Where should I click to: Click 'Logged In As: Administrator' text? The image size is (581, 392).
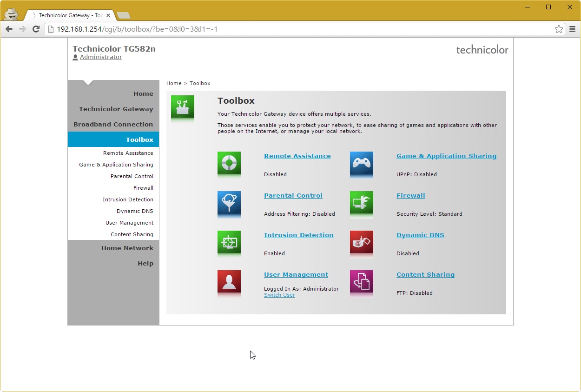coord(301,289)
